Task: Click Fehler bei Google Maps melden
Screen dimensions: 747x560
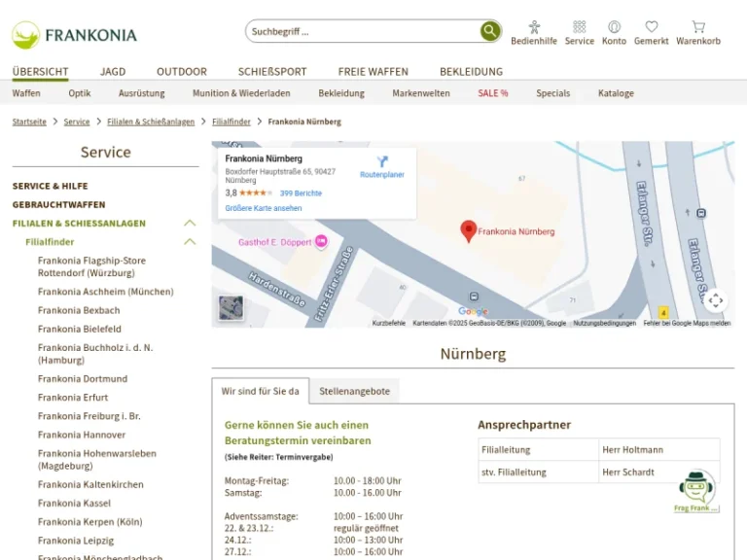Action: (687, 323)
